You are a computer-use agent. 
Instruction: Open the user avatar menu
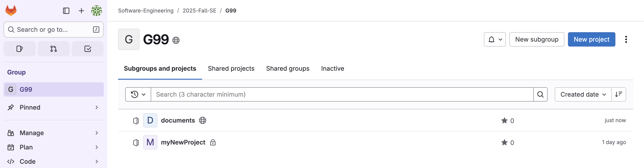(x=97, y=11)
